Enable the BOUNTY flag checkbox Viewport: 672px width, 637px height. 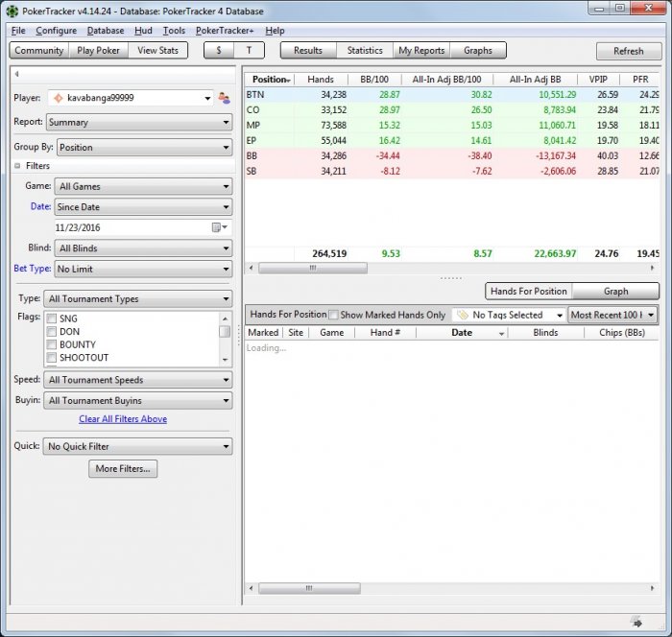52,344
